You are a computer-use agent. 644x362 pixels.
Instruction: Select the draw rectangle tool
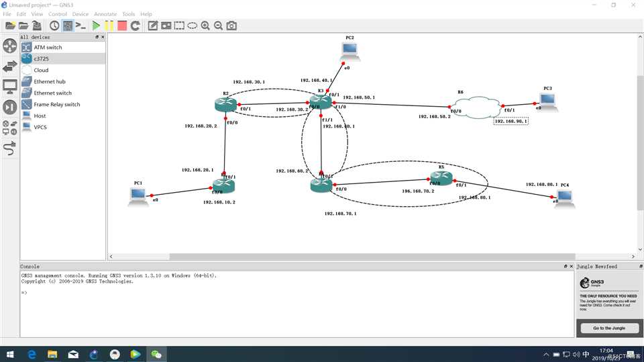(x=179, y=26)
